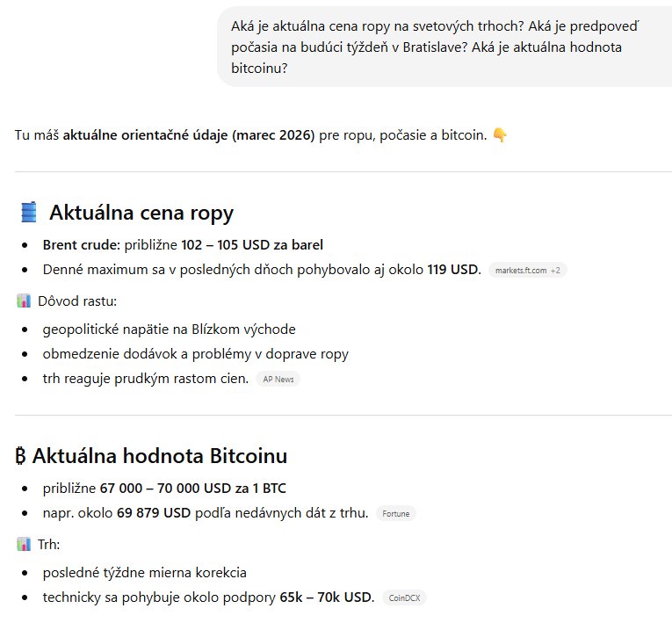Click the posledné týždne mierna korekcia bullet
The image size is (672, 630).
(144, 573)
